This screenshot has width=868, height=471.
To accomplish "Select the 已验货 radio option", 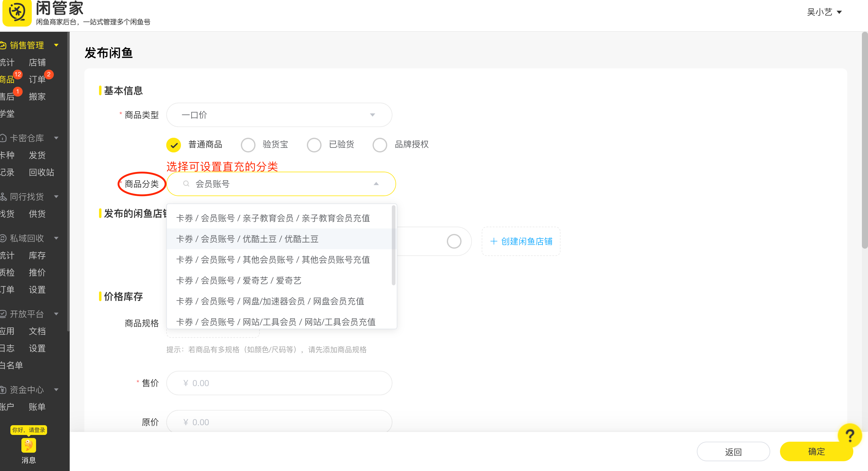I will [x=314, y=145].
